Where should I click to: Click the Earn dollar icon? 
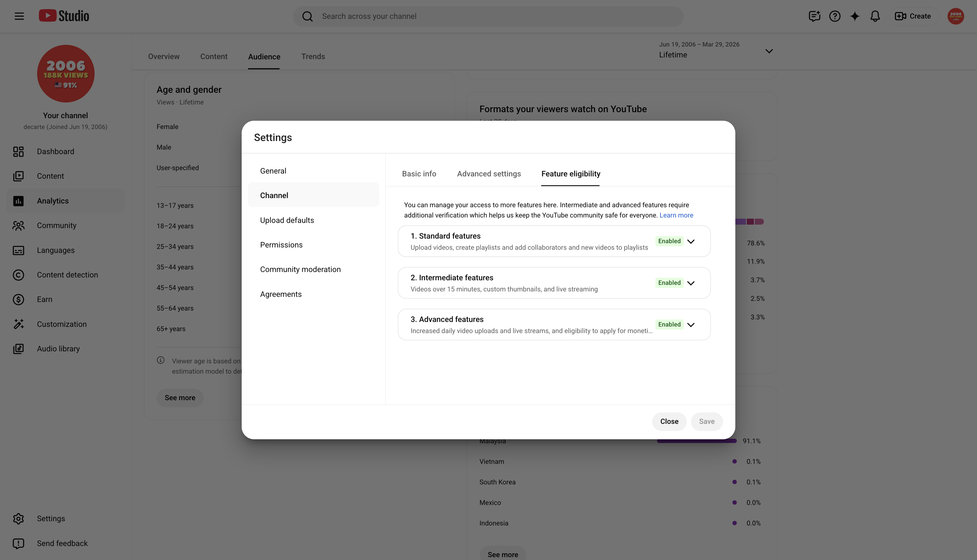[19, 299]
